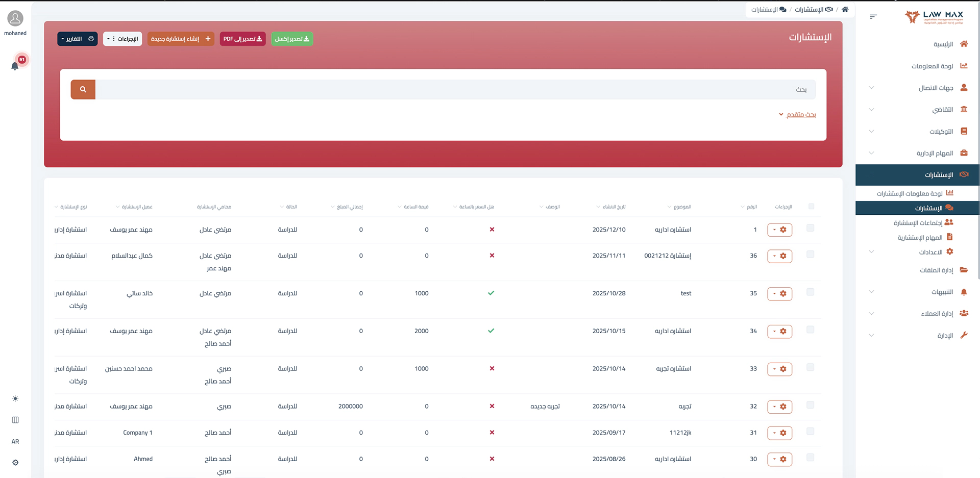Open the settings gear in left strip
The width and height of the screenshot is (980, 478).
click(15, 463)
